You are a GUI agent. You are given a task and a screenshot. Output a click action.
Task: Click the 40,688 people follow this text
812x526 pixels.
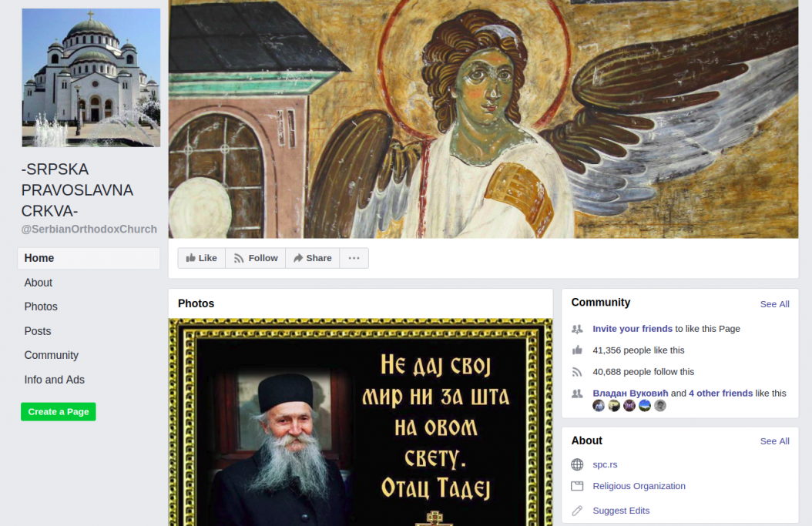point(643,372)
